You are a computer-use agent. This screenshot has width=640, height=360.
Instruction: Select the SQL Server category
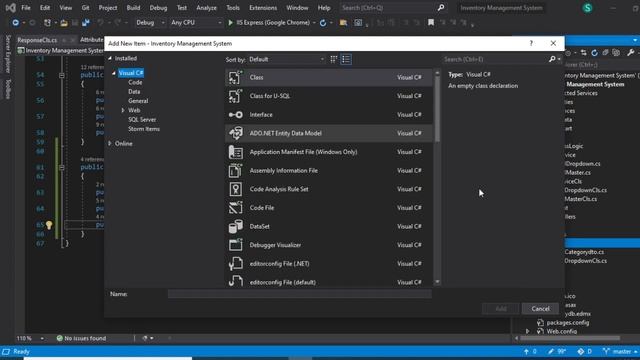(142, 120)
